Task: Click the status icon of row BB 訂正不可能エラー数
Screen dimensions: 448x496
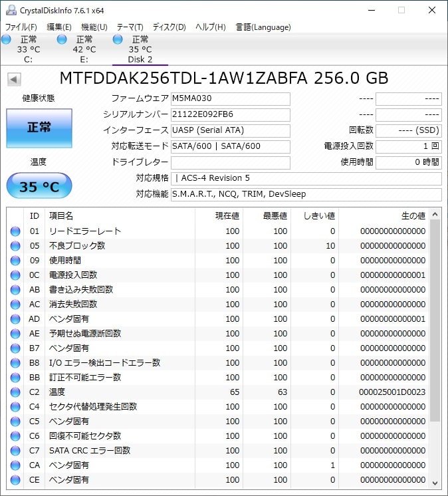Action: (15, 378)
